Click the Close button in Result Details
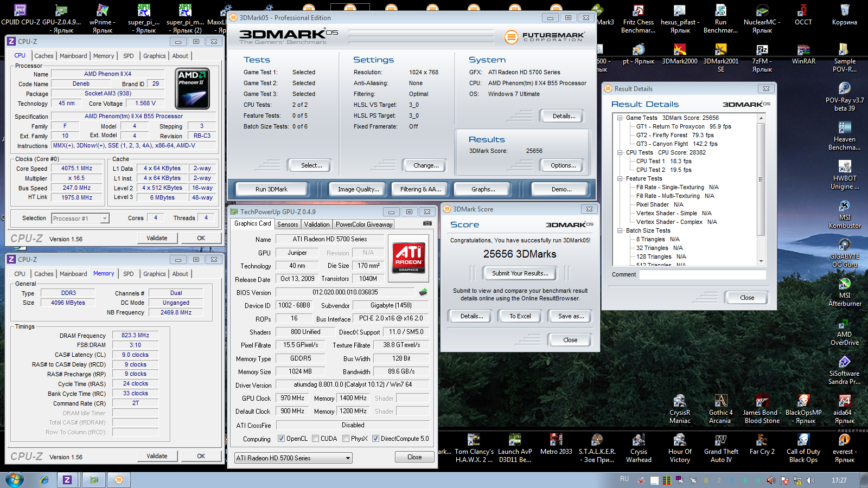Image resolution: width=868 pixels, height=488 pixels. coord(747,298)
